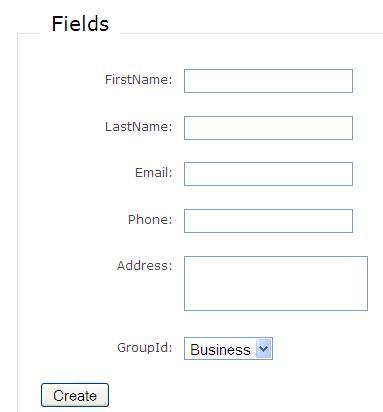
Task: Click the empty box next to Email:
Action: [268, 174]
